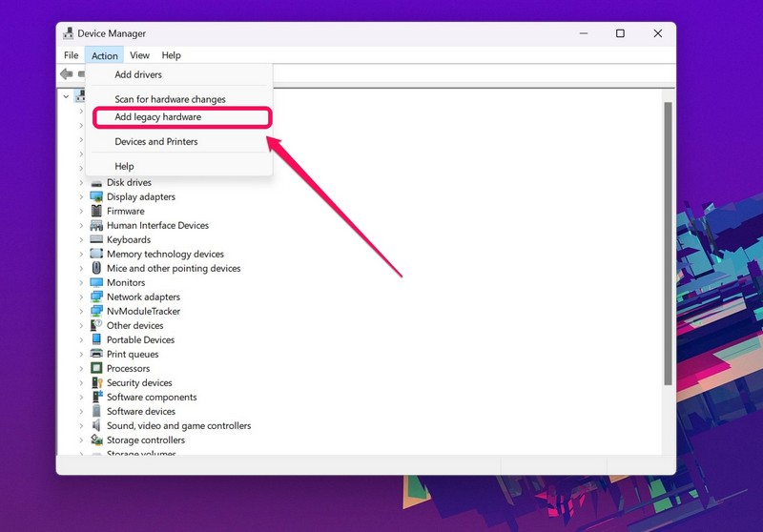
Task: Click the Keyboards device icon
Action: pyautogui.click(x=96, y=240)
